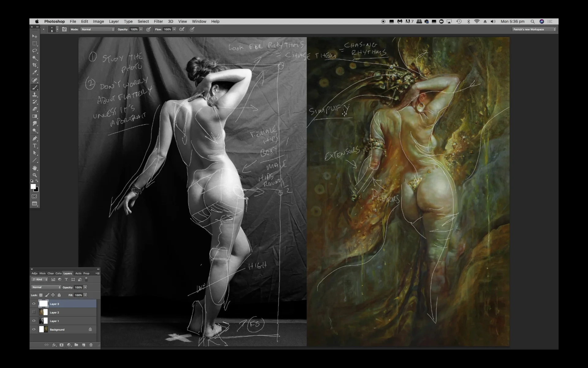Toggle layer filtering switch

(86, 279)
